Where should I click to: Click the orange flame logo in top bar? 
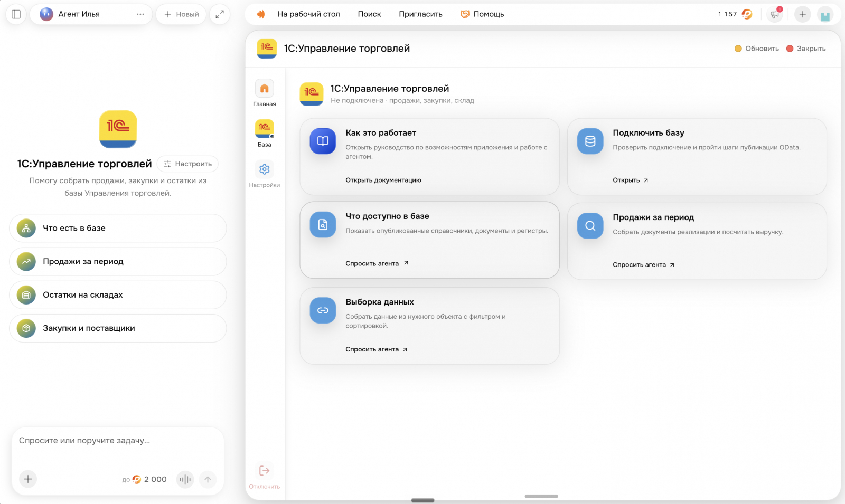[261, 14]
